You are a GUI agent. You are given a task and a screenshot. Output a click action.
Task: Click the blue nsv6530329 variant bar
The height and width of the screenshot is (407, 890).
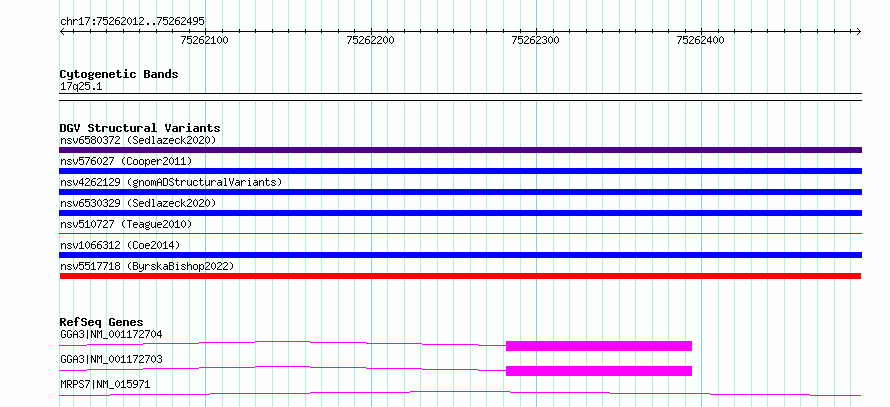pos(460,213)
